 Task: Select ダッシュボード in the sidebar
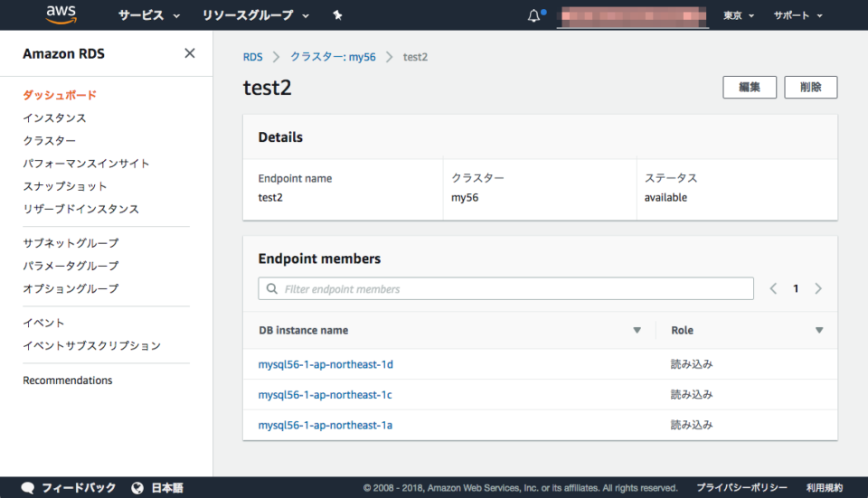tap(60, 95)
